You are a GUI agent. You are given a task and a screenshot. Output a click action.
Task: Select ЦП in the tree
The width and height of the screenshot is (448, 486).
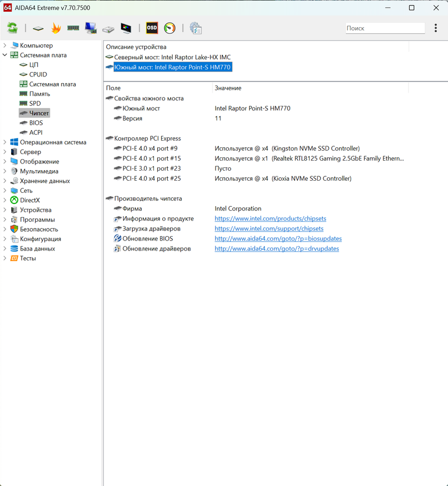[34, 65]
